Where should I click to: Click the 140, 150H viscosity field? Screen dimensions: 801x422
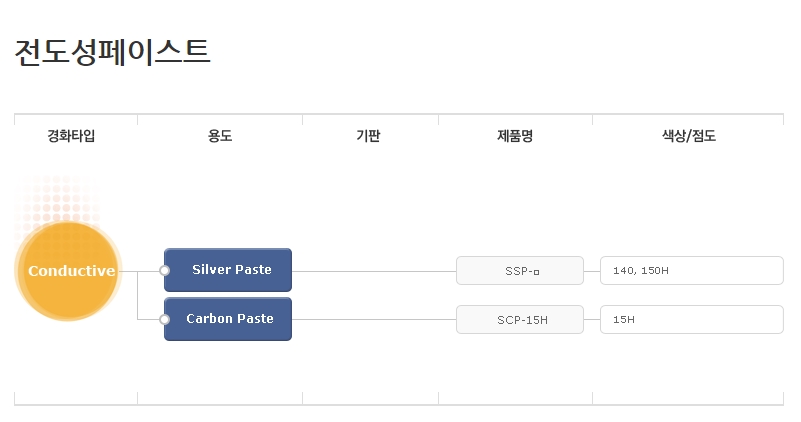tap(692, 271)
